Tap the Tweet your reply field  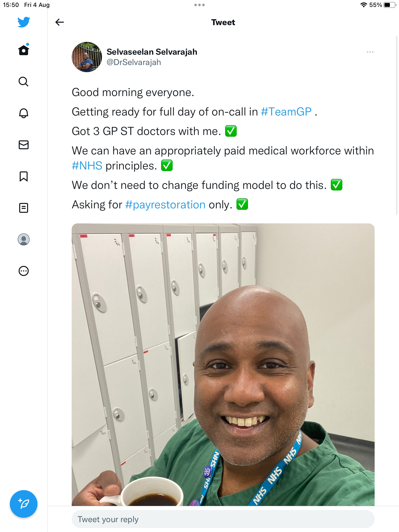click(x=223, y=519)
